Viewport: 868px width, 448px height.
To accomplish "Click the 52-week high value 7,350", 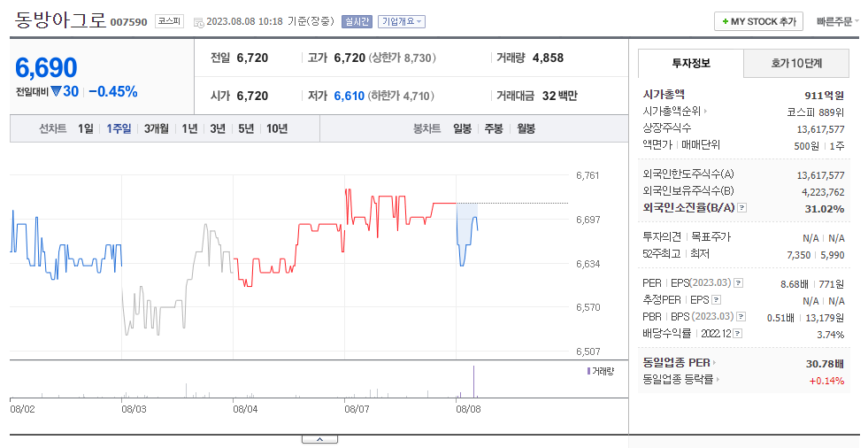I will pos(799,255).
